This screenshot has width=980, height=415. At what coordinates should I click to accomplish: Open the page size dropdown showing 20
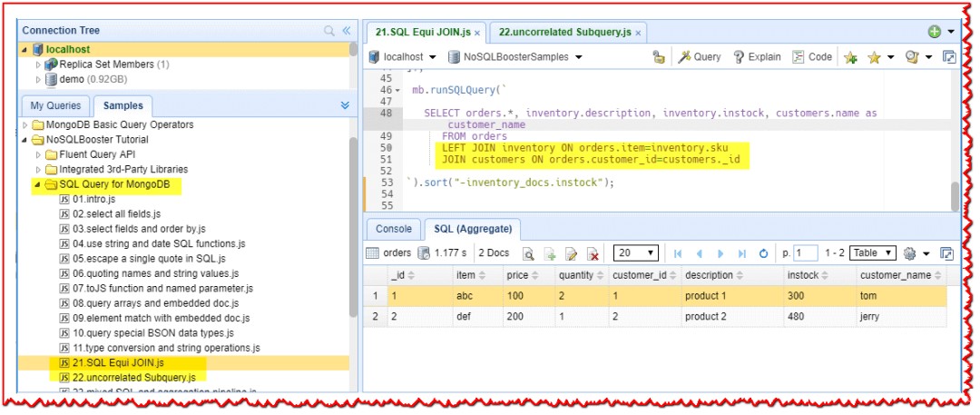[x=635, y=253]
